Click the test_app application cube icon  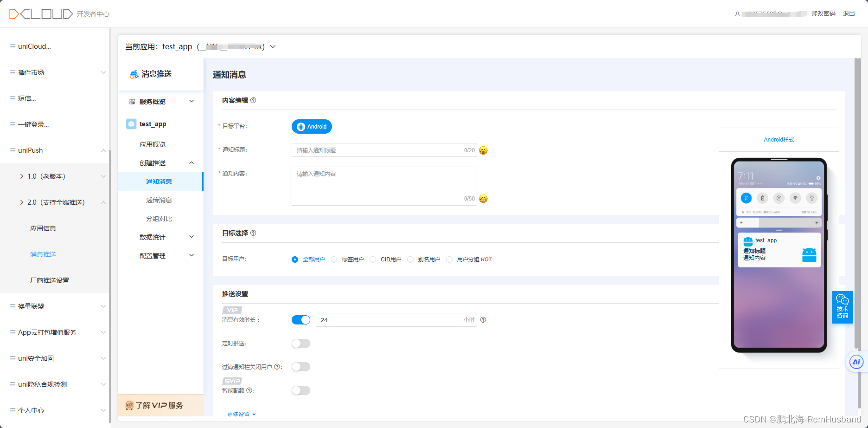pos(131,123)
